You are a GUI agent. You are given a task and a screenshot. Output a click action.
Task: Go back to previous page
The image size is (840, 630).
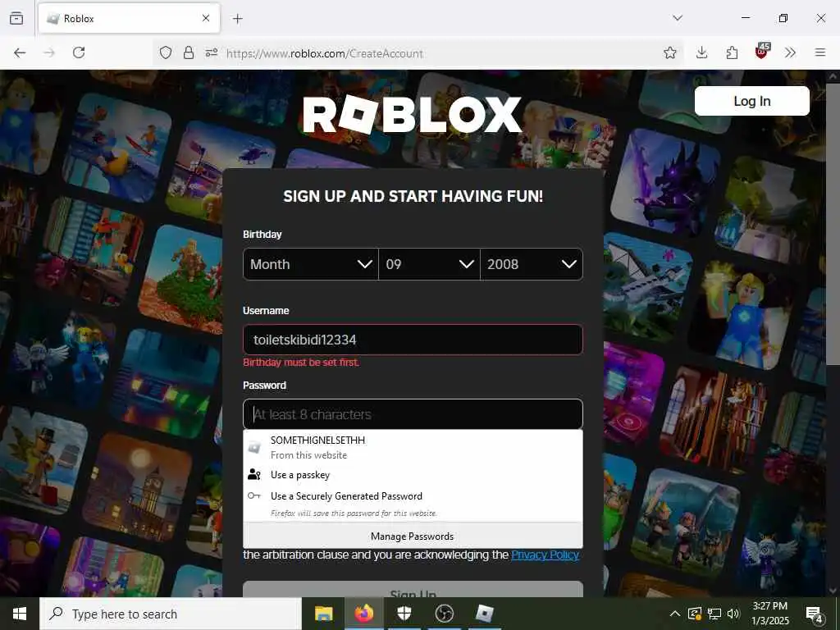[20, 52]
